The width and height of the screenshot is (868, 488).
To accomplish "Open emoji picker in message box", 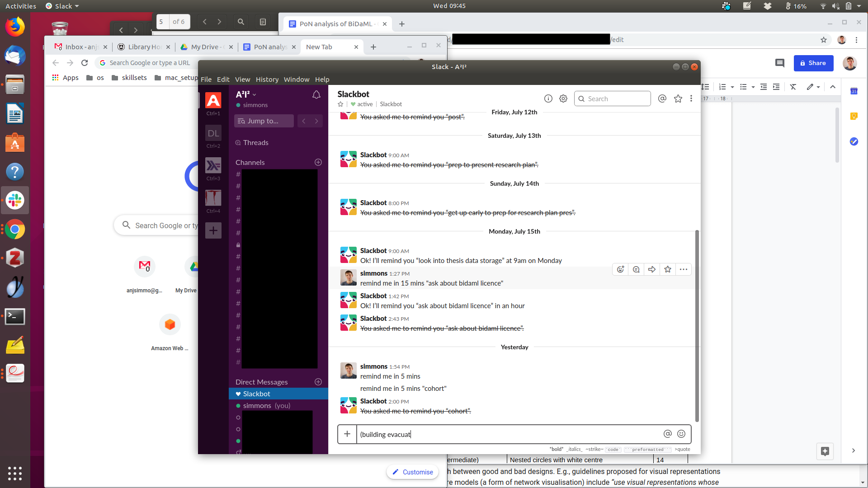I will tap(681, 434).
